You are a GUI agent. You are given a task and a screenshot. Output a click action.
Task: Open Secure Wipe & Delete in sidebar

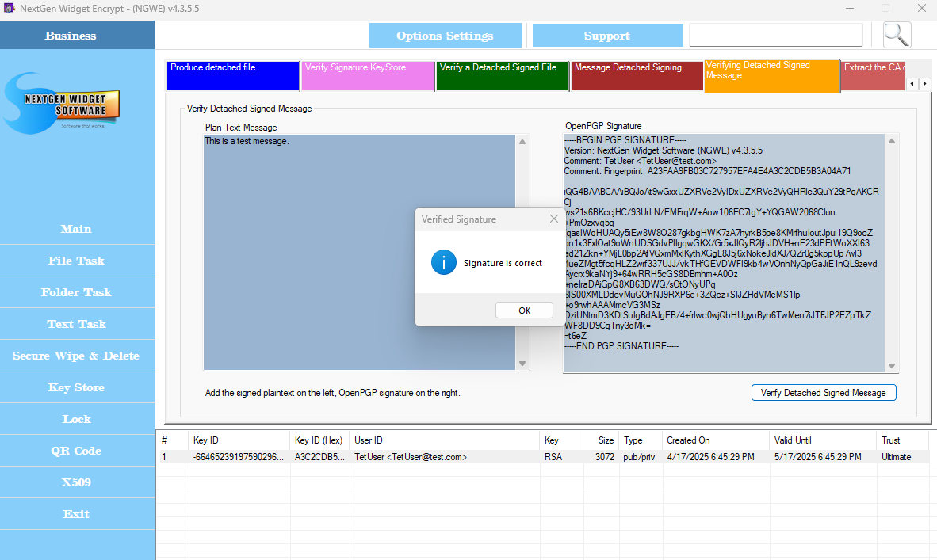coord(77,356)
